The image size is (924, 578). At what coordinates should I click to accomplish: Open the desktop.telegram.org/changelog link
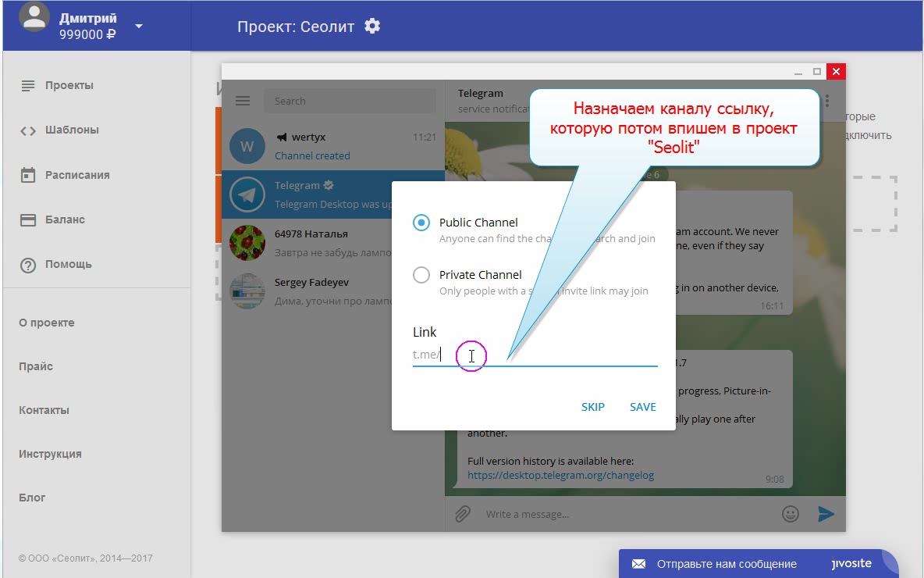pos(561,476)
